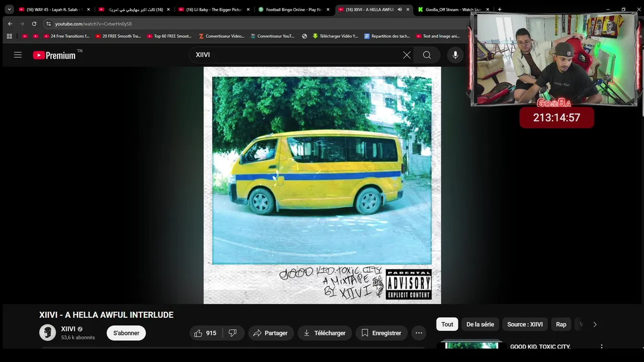Open 24 Free Transitions bookmark
The image size is (644, 362).
point(66,36)
